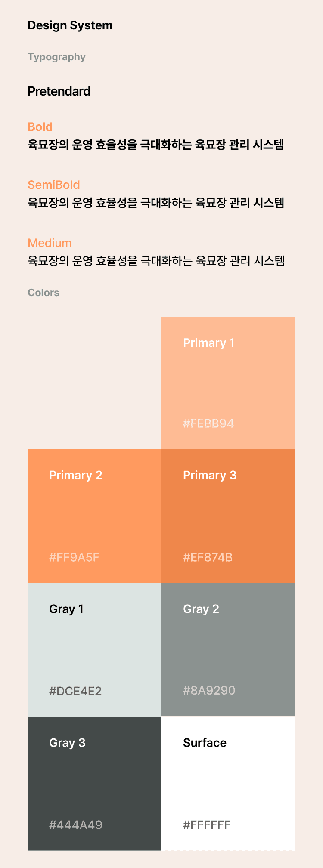Select the orange Bold weight label
This screenshot has width=323, height=868.
click(40, 127)
